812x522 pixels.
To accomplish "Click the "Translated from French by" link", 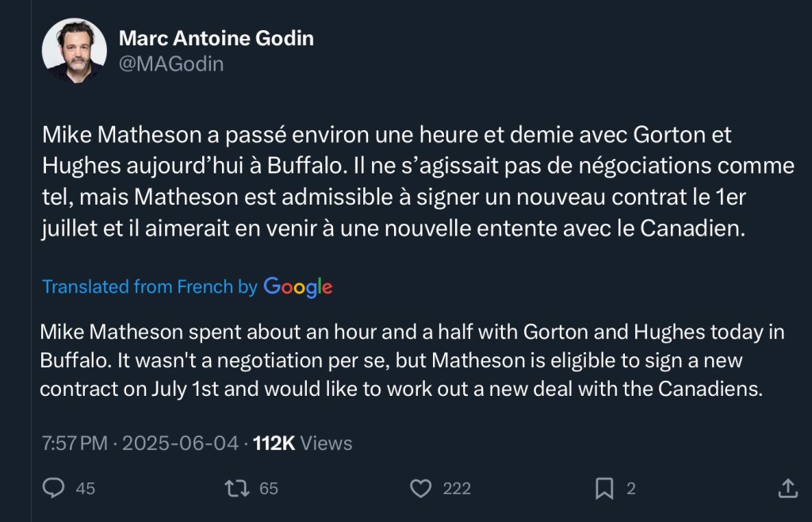I will coord(149,286).
